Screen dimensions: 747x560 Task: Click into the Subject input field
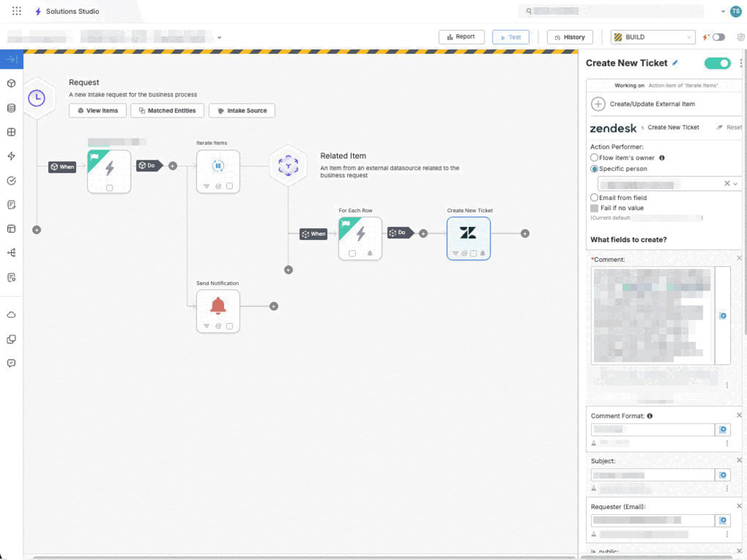click(x=652, y=475)
